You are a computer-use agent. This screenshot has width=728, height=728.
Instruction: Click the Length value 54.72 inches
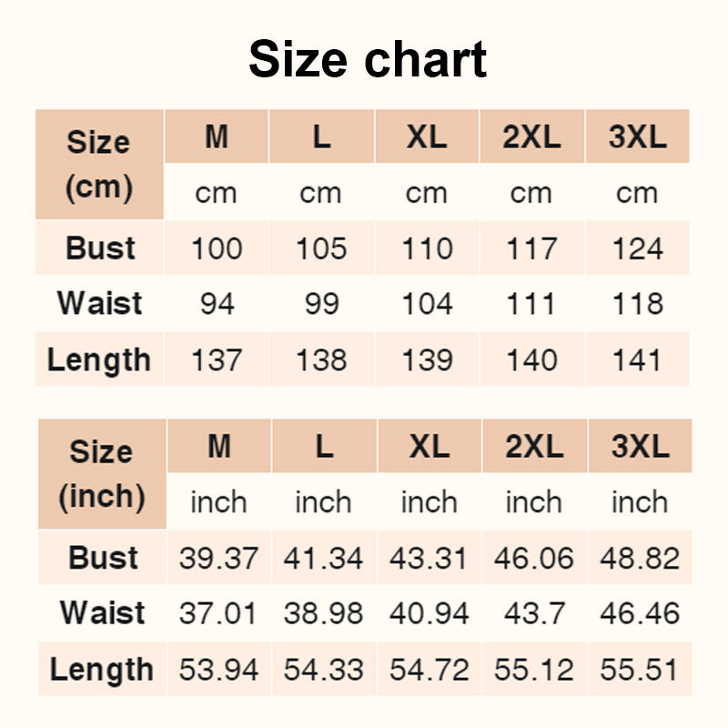click(430, 669)
